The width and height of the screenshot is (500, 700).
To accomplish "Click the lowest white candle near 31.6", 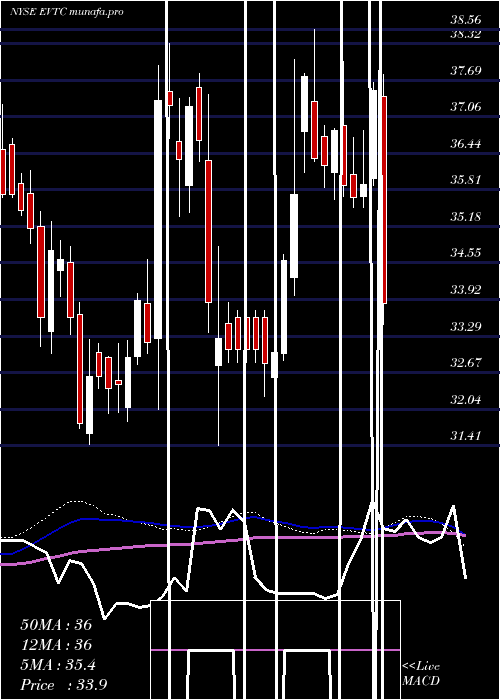I will [x=90, y=404].
